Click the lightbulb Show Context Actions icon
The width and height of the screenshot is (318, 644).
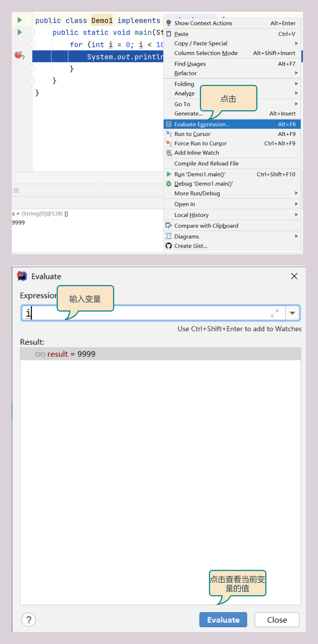[169, 23]
